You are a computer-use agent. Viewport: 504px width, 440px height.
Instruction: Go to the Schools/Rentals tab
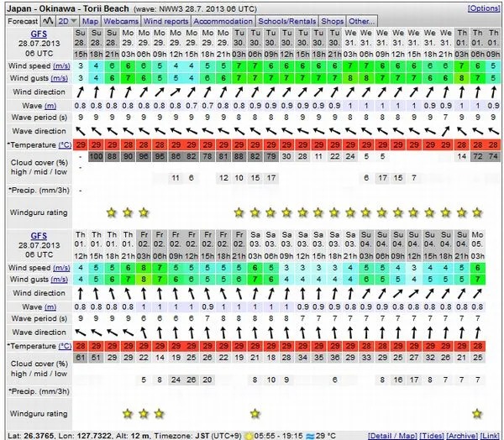[x=286, y=20]
